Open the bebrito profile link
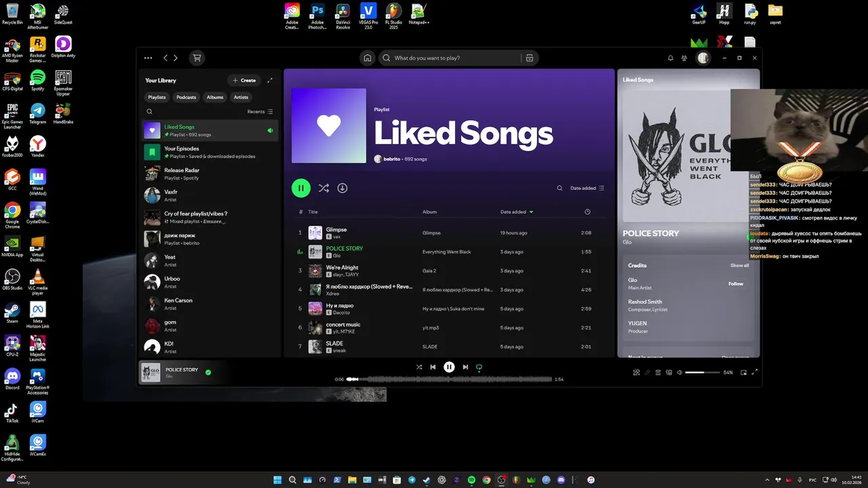Screen dimensions: 868x488 391,159
